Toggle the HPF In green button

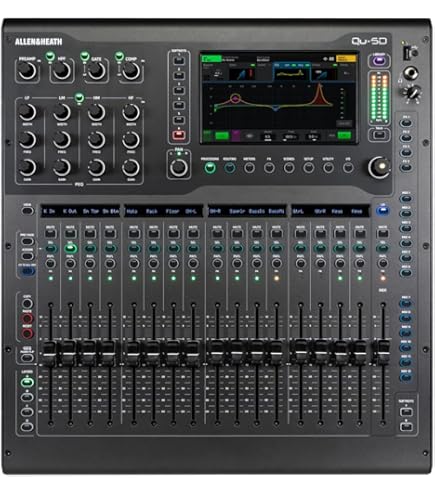(x=50, y=56)
